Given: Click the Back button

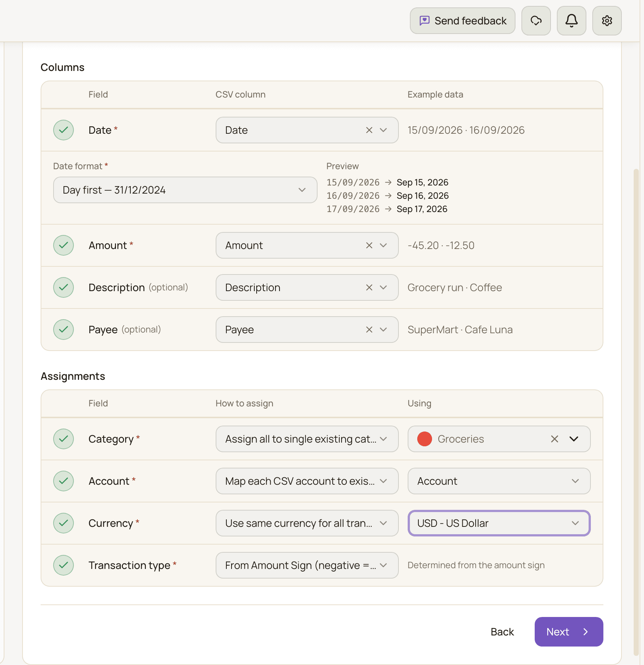Looking at the screenshot, I should point(502,632).
